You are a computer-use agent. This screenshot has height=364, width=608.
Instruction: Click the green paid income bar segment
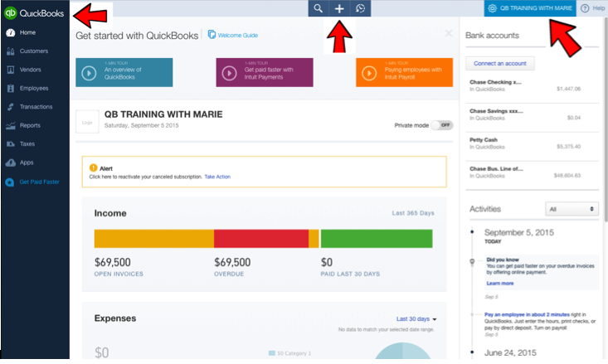pyautogui.click(x=377, y=239)
